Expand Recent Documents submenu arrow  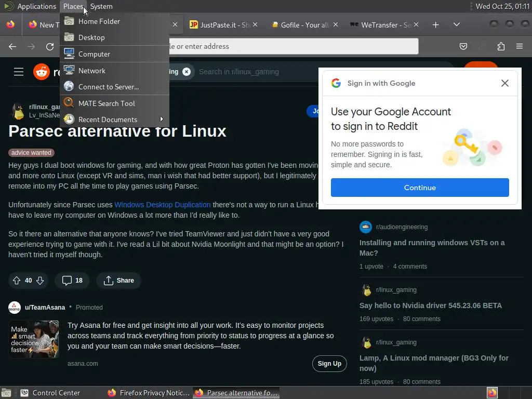(162, 119)
